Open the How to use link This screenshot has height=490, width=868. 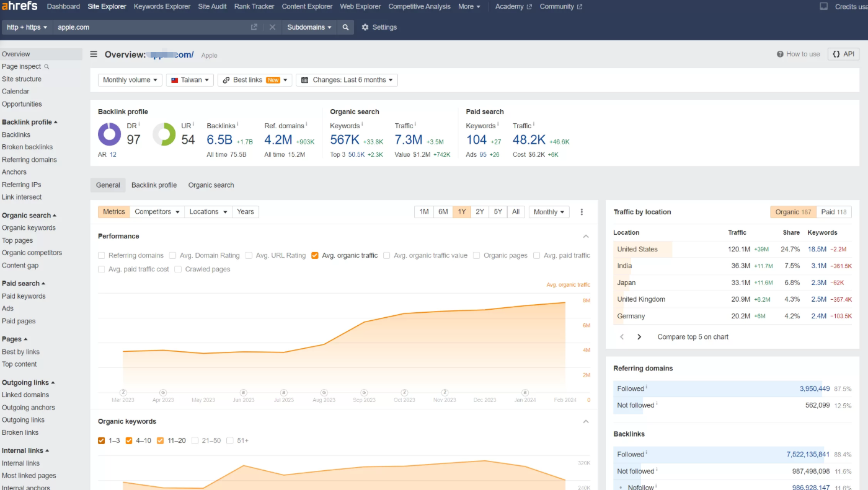tap(798, 55)
